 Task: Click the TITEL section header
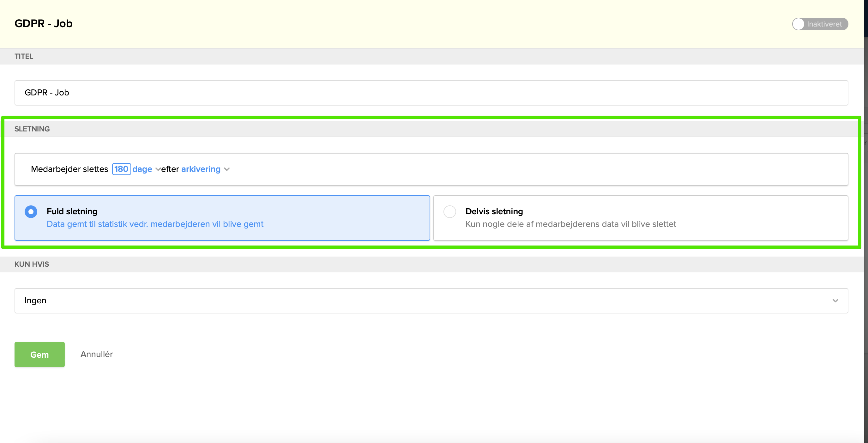(x=24, y=56)
